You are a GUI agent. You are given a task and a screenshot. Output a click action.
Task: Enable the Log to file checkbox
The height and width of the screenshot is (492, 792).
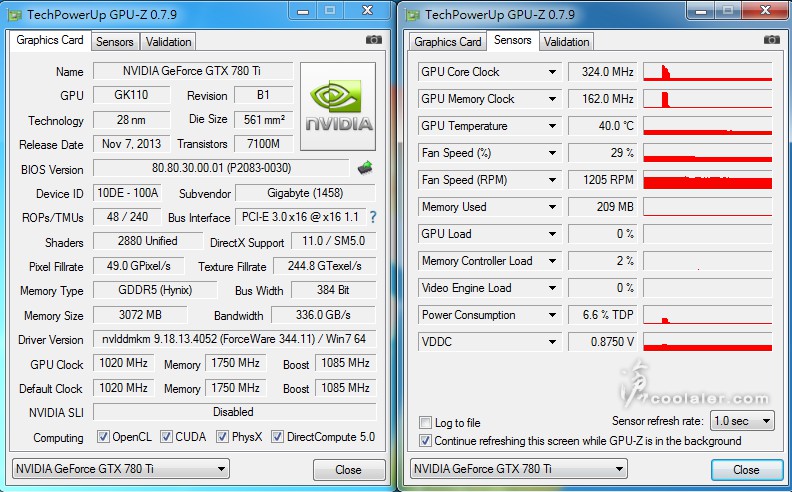425,422
